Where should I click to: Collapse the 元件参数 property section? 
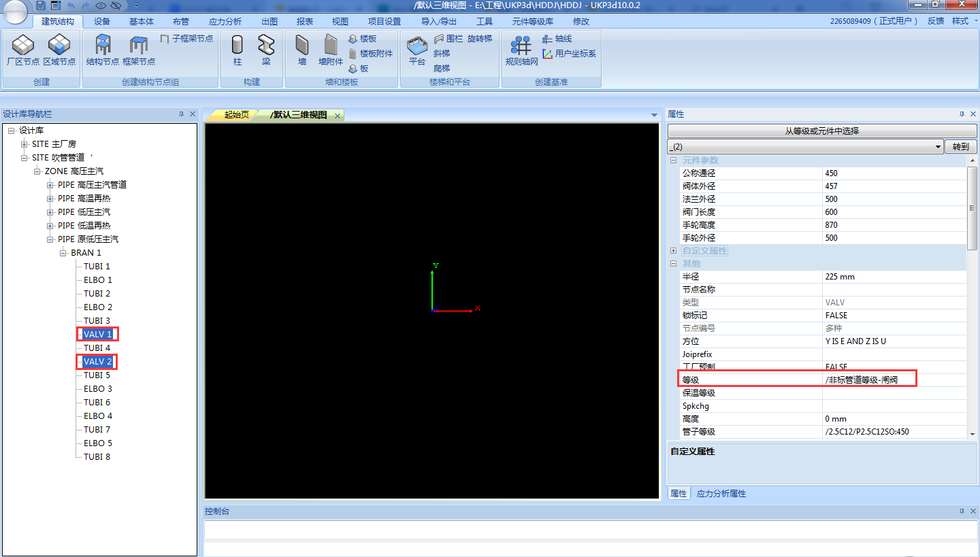tap(673, 161)
